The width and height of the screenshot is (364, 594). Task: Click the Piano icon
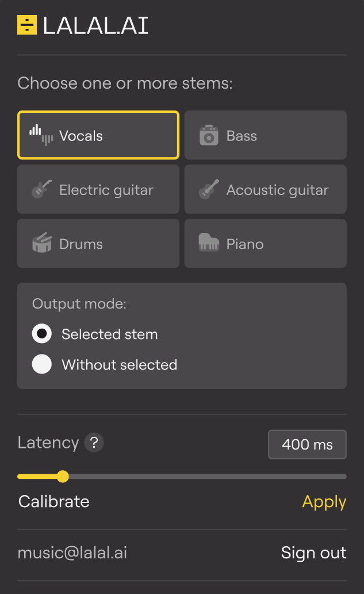coord(209,242)
